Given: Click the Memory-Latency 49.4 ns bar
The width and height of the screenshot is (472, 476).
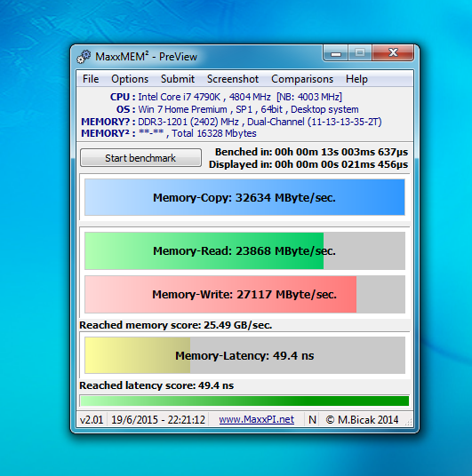Looking at the screenshot, I should [x=244, y=355].
